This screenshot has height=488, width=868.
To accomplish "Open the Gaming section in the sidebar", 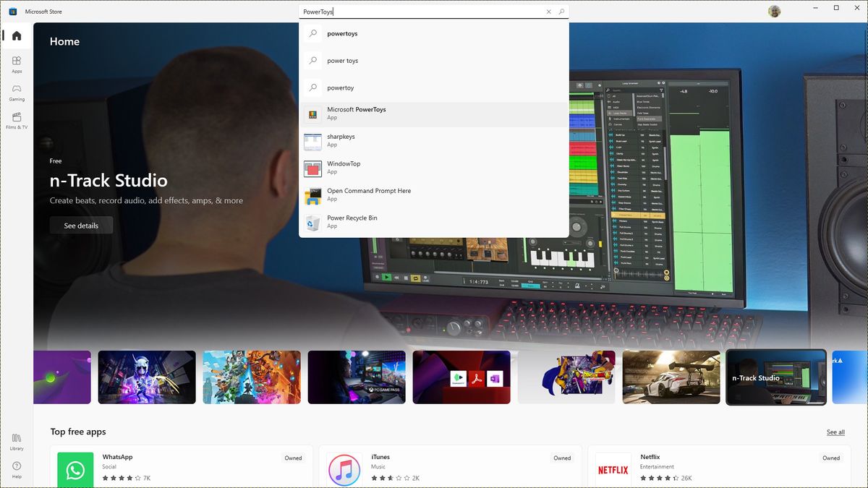I will (15, 92).
